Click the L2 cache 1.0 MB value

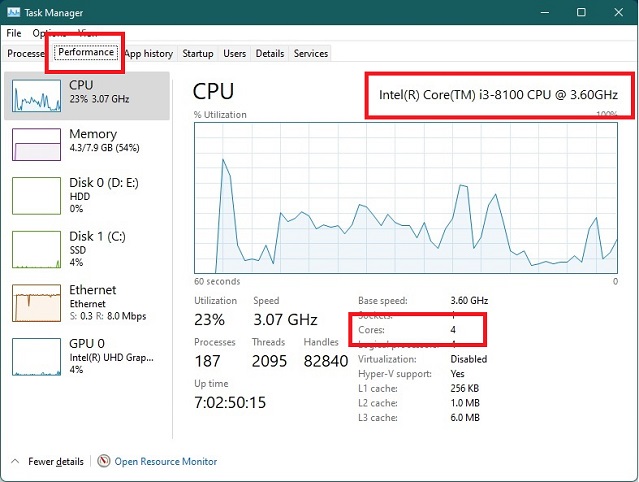point(465,403)
